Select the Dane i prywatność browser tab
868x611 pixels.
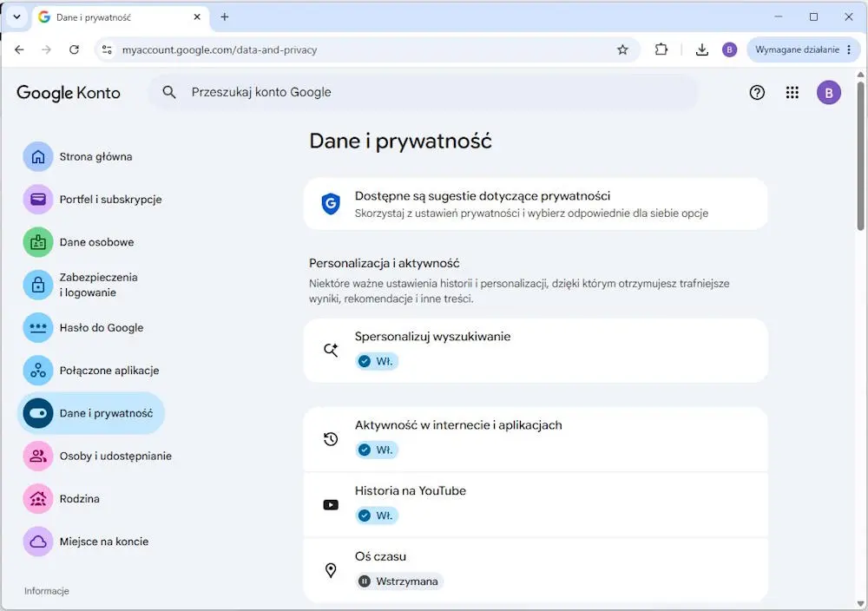point(121,17)
